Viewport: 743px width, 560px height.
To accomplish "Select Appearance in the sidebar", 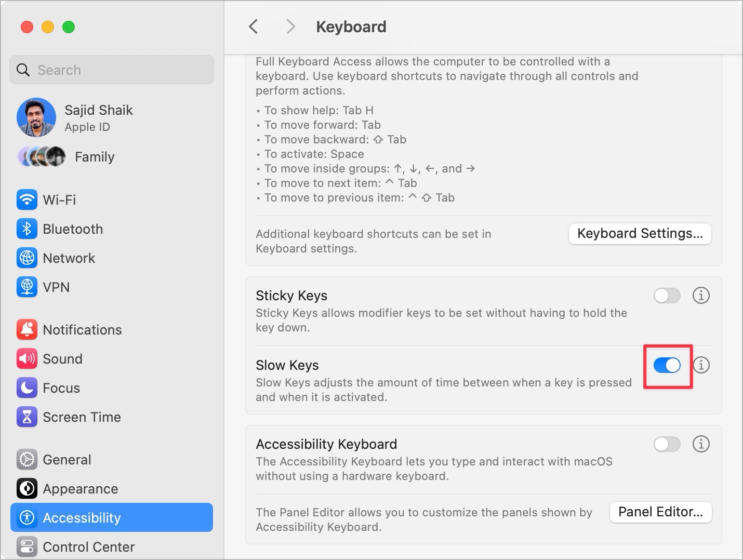I will coord(80,489).
